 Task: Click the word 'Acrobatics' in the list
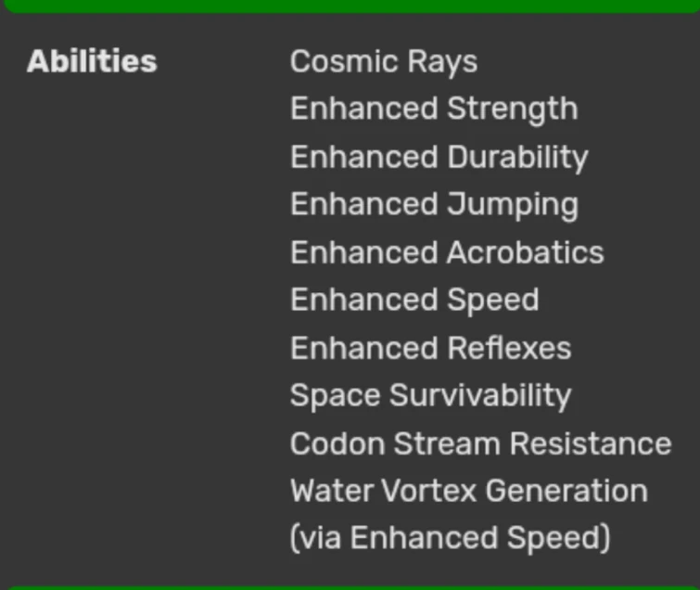pos(526,253)
